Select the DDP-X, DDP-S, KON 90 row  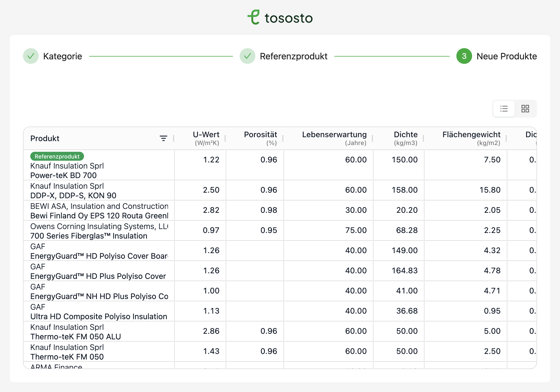73,195
